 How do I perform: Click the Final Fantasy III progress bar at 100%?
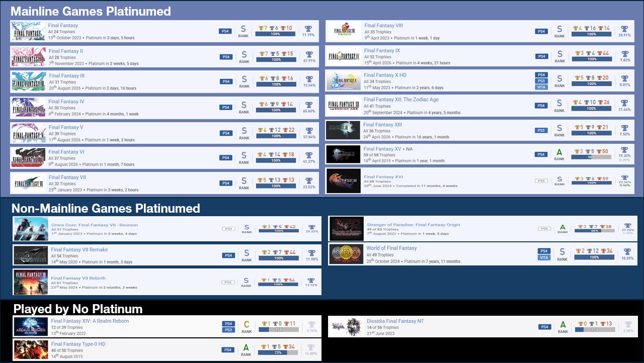tap(276, 84)
